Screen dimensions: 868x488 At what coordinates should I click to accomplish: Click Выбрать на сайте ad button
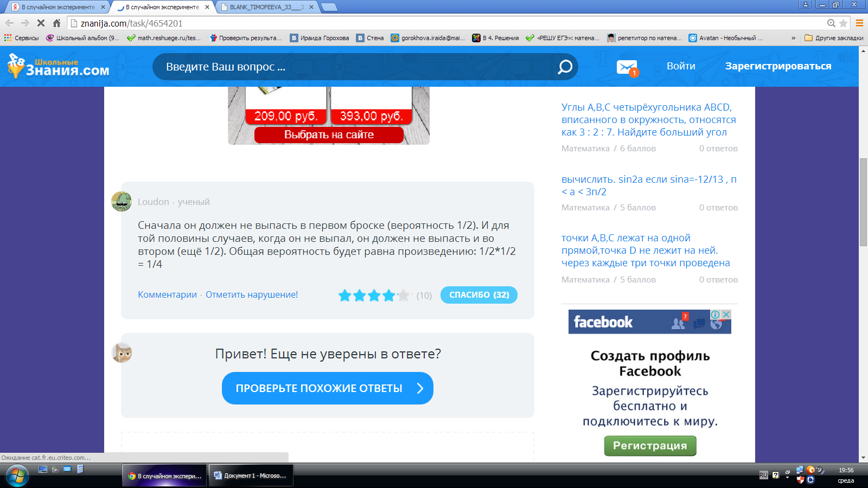click(329, 134)
